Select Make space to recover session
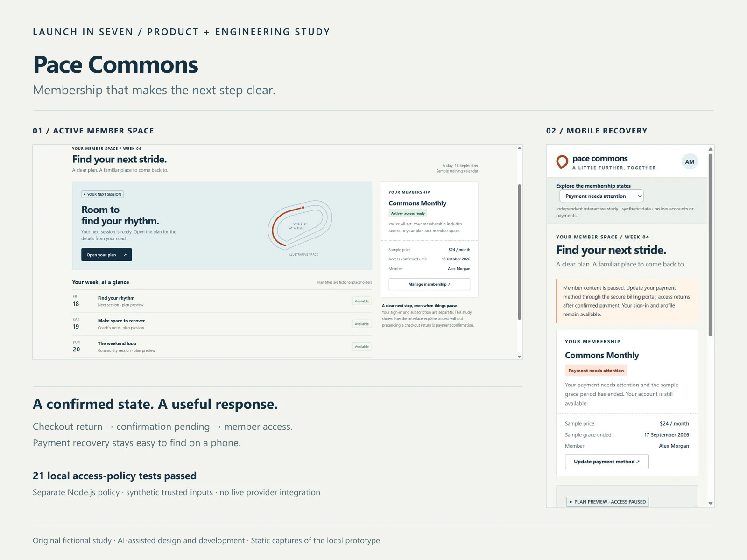The image size is (747, 560). (x=222, y=324)
